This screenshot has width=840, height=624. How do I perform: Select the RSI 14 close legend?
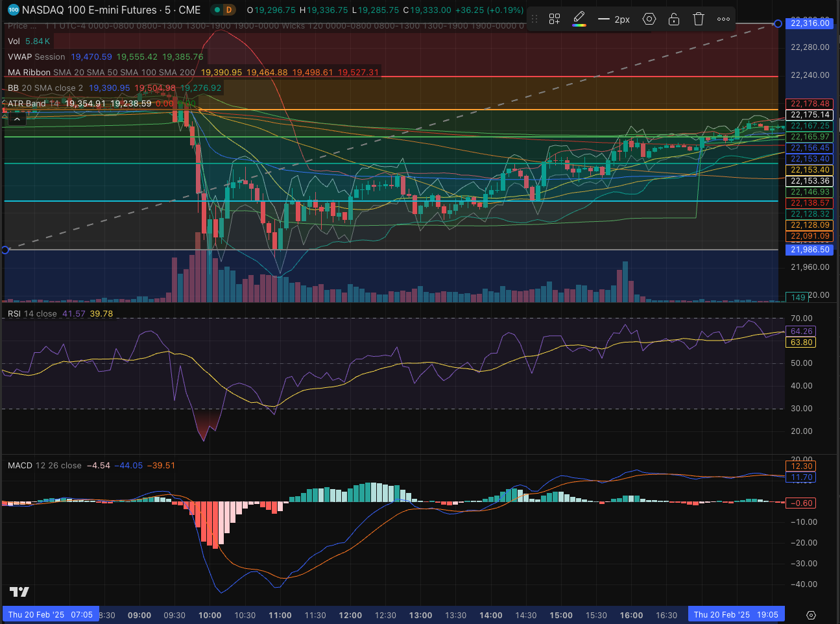tap(32, 313)
